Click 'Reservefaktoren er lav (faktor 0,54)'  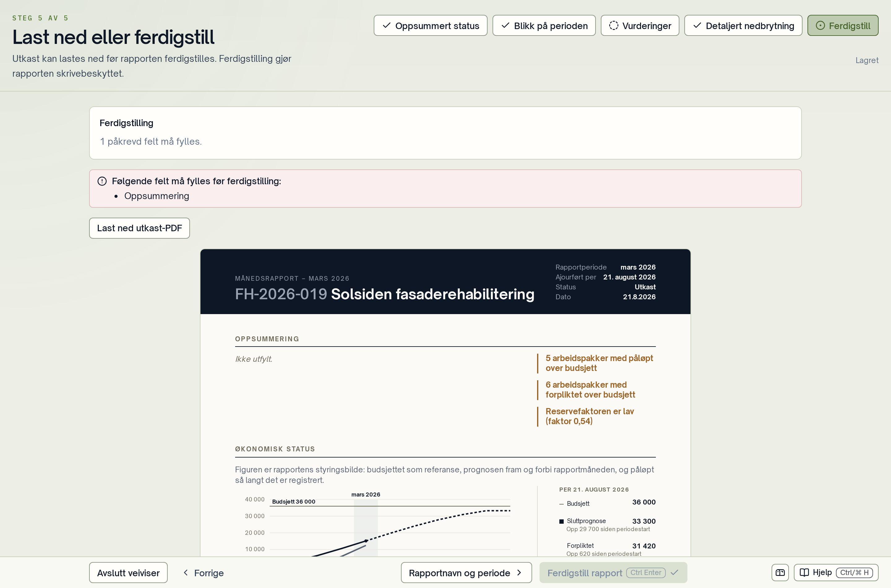click(x=589, y=416)
